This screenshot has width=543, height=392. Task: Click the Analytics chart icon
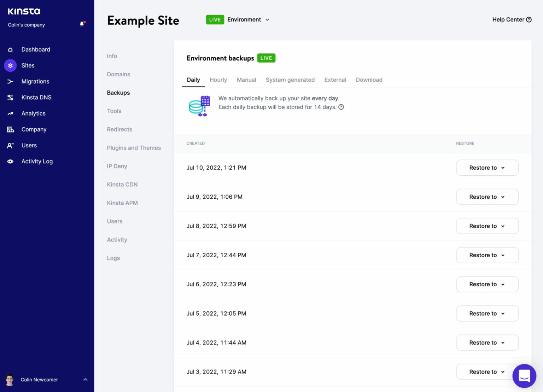(10, 113)
